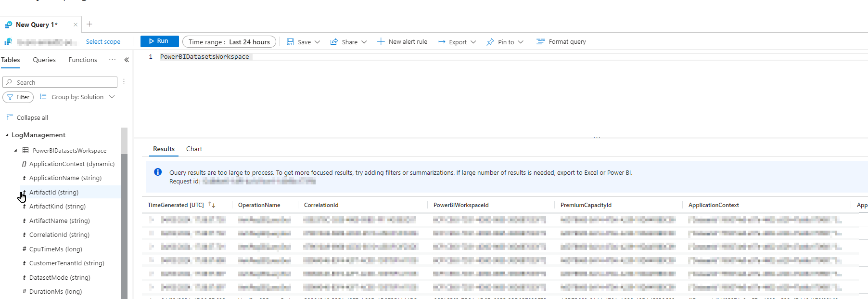Click the results pane resize handle ellipsis
The width and height of the screenshot is (868, 299).
tap(597, 138)
